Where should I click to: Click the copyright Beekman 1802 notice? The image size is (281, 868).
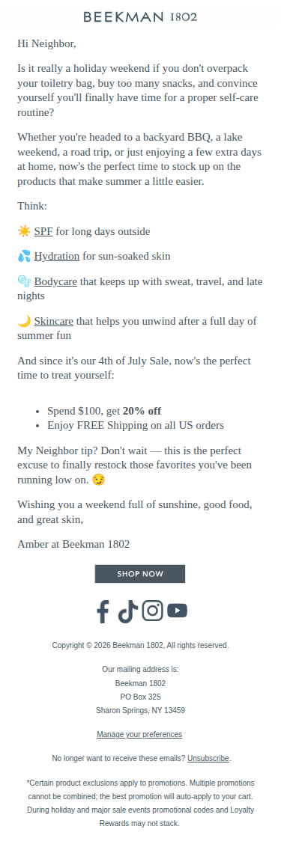click(x=140, y=646)
